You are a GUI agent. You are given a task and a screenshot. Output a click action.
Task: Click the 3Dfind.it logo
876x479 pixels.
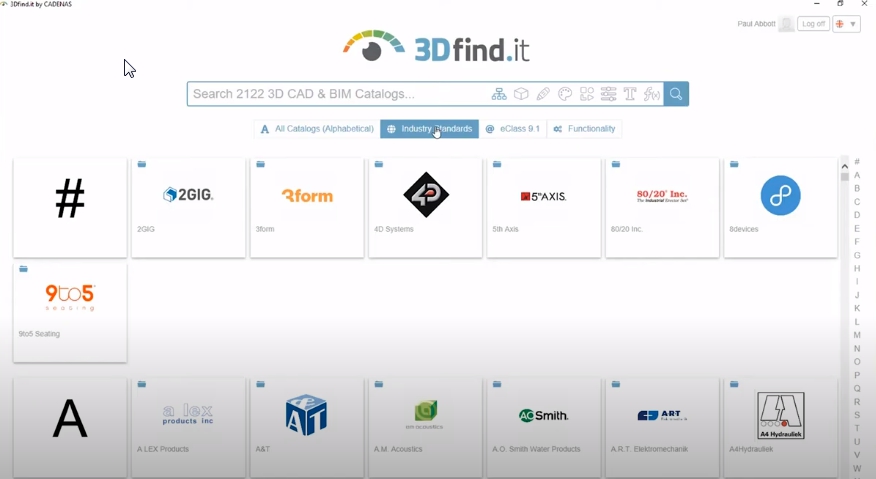tap(436, 47)
